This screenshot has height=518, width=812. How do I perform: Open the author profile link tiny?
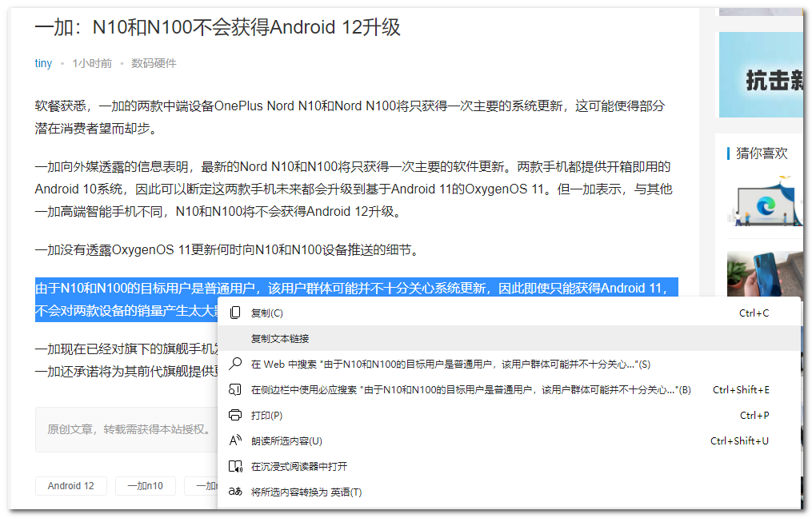pos(42,63)
